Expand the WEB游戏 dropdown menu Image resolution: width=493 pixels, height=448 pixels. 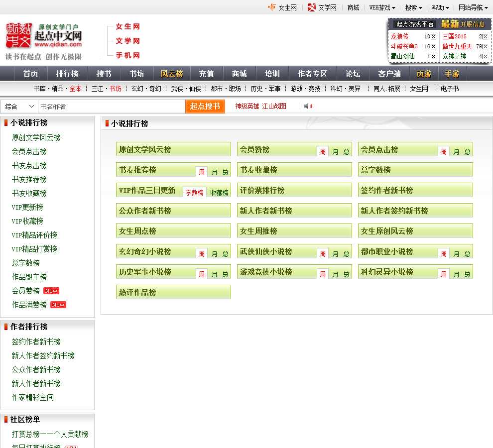coord(382,7)
